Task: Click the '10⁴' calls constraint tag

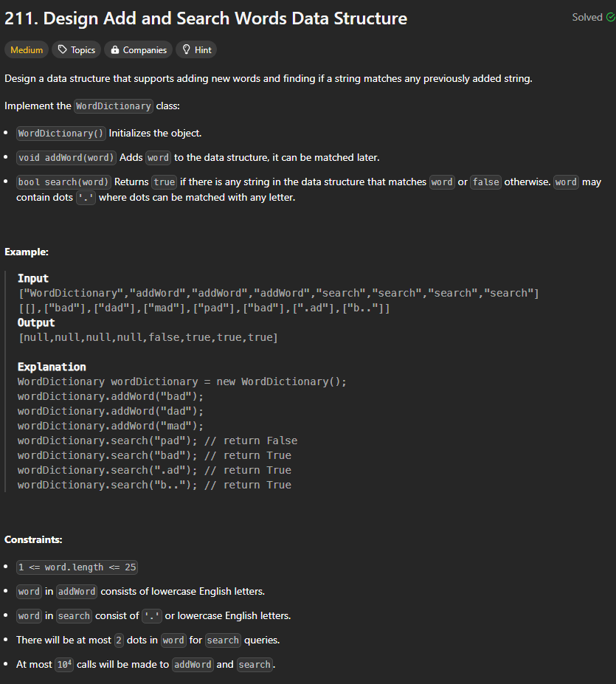Action: click(x=65, y=664)
